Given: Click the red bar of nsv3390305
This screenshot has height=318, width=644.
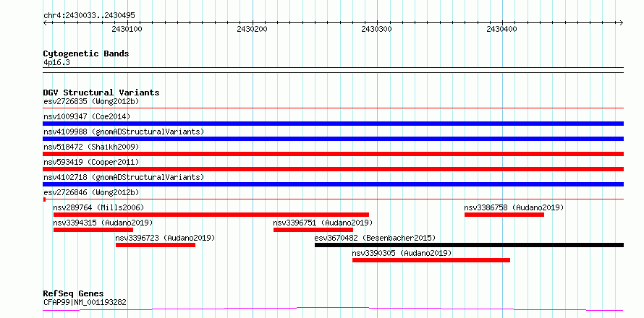Looking at the screenshot, I should click(431, 260).
